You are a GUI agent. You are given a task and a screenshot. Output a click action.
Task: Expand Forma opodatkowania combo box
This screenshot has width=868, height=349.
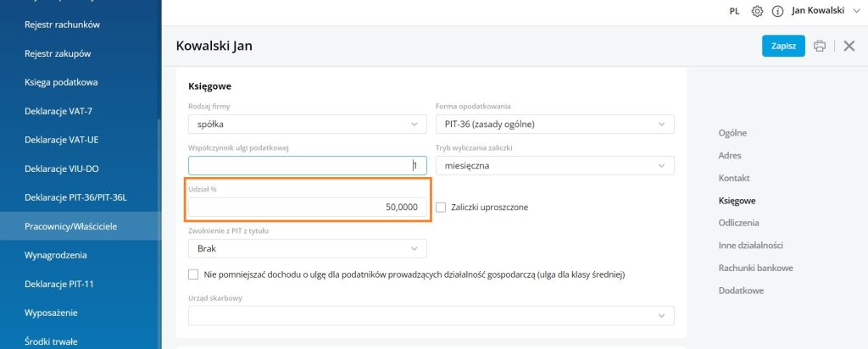[554, 124]
